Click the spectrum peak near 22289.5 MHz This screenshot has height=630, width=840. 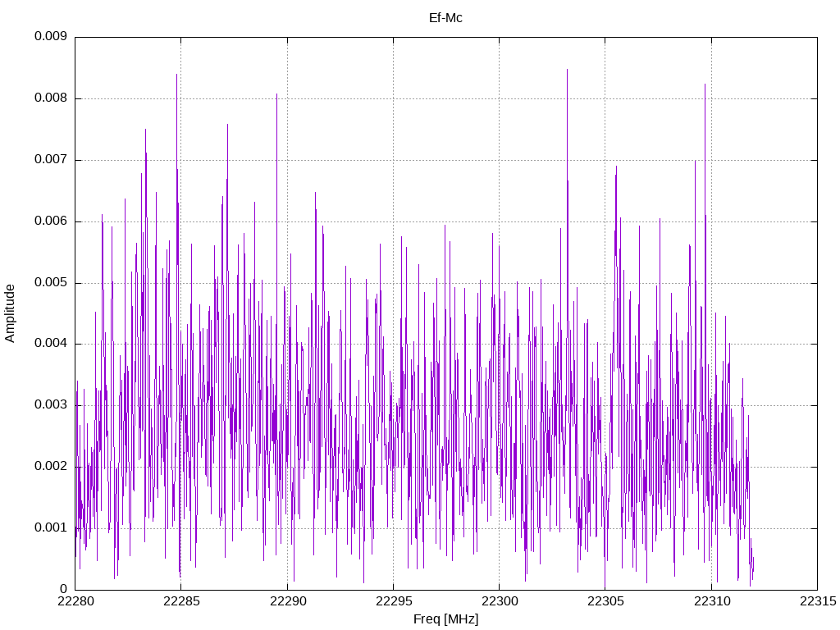pyautogui.click(x=277, y=95)
